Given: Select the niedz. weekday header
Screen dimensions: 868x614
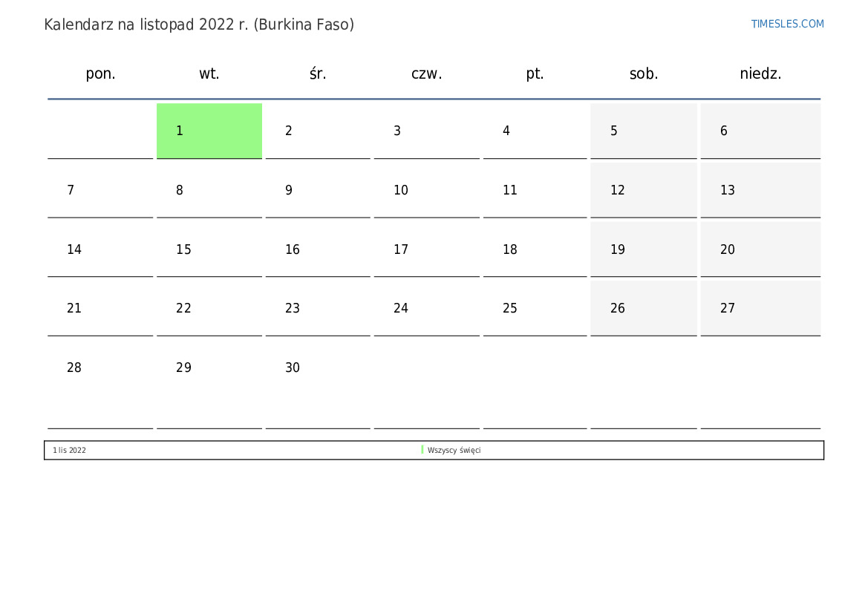Looking at the screenshot, I should 760,74.
